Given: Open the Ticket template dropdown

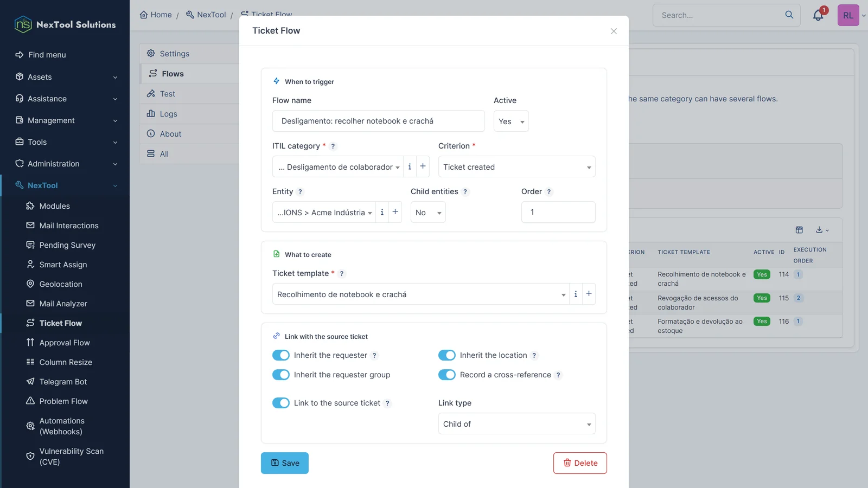Looking at the screenshot, I should [421, 294].
